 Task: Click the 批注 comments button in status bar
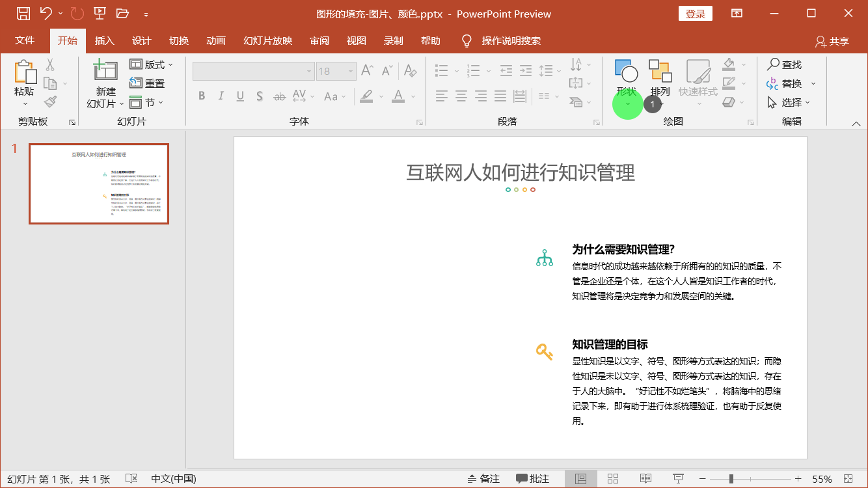(532, 479)
